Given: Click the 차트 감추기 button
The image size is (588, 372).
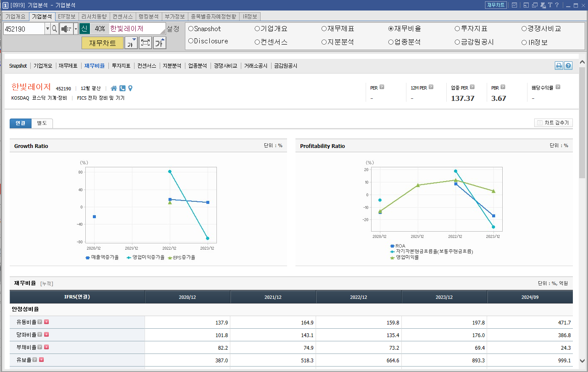Looking at the screenshot, I should pos(553,123).
